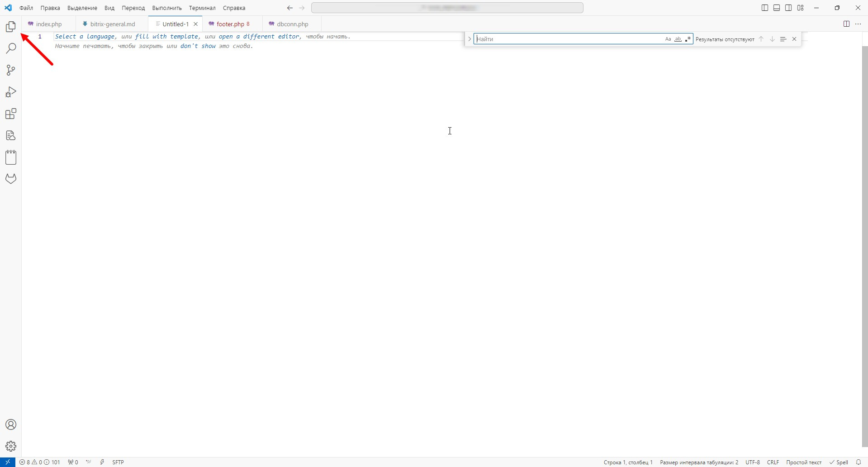Open problems panel via errors and warnings count
The image size is (868, 467).
[x=40, y=462]
